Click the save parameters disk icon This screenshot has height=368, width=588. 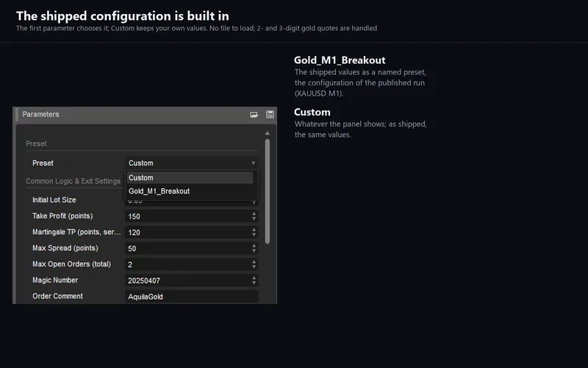coord(270,115)
